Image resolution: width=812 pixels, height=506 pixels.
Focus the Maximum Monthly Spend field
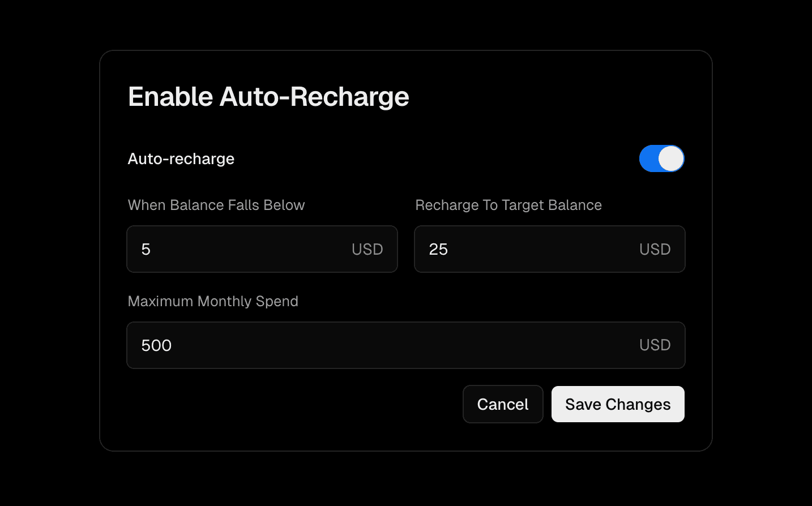[x=396, y=345]
